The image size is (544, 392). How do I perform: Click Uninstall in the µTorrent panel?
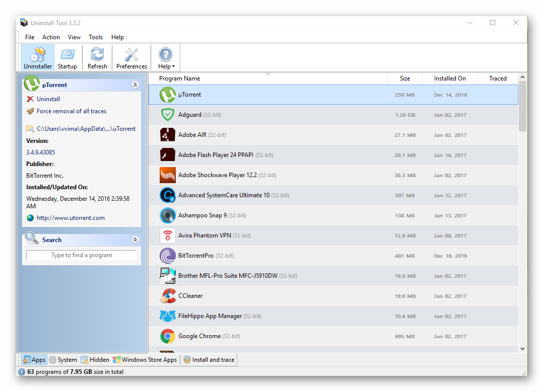pyautogui.click(x=48, y=99)
